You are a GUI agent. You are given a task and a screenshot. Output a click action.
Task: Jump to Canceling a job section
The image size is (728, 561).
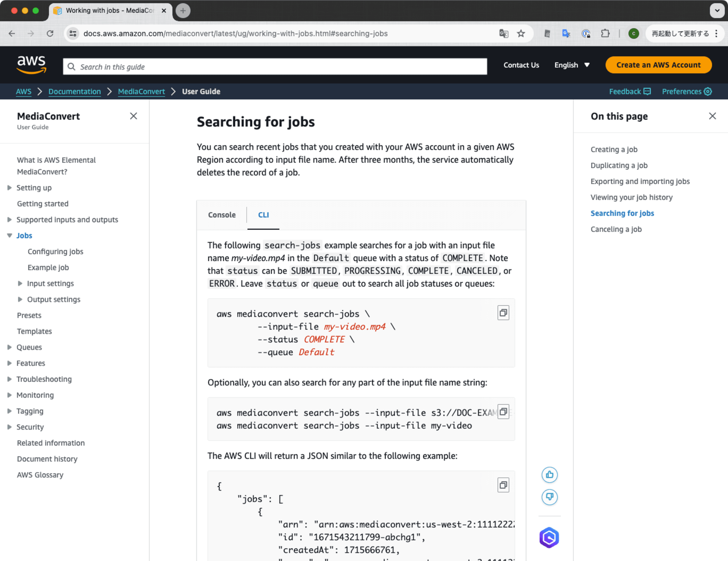pyautogui.click(x=616, y=229)
